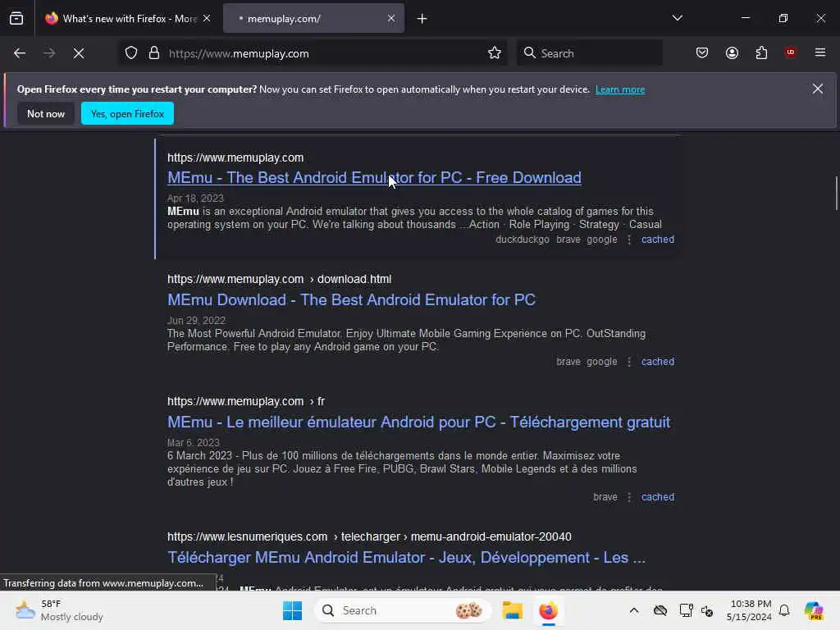Click the Windows taskbar Search box

(403, 610)
